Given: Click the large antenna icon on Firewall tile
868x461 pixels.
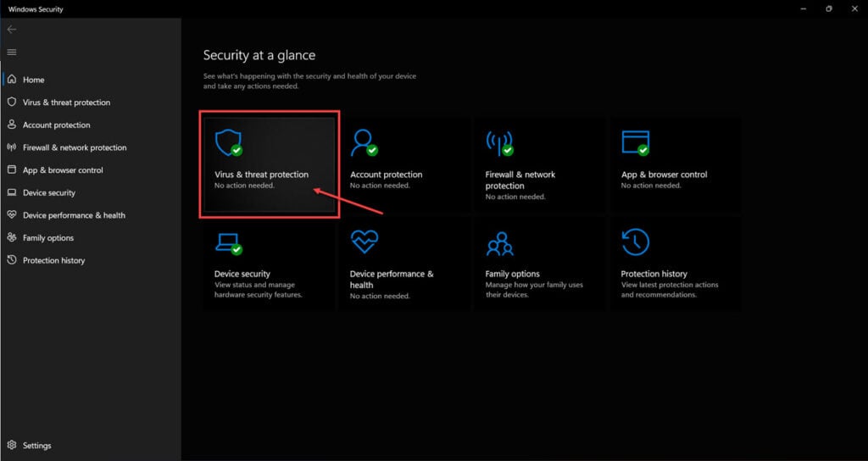Looking at the screenshot, I should point(499,142).
